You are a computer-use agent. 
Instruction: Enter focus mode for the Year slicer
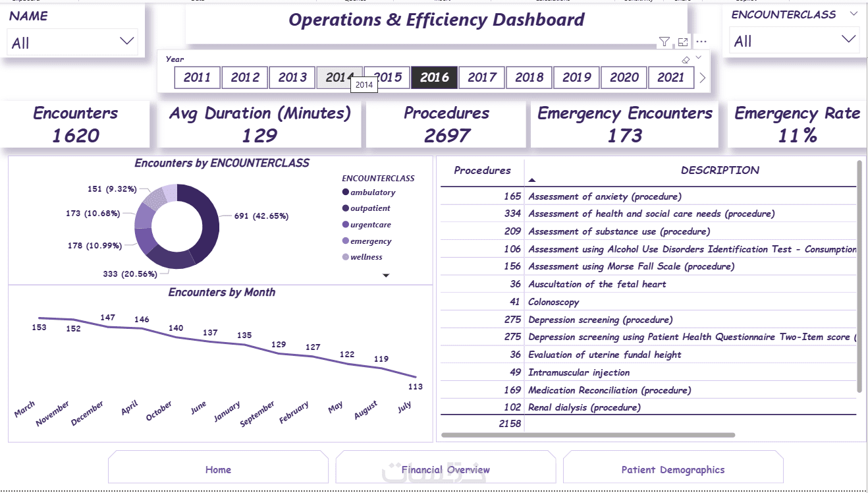(683, 42)
